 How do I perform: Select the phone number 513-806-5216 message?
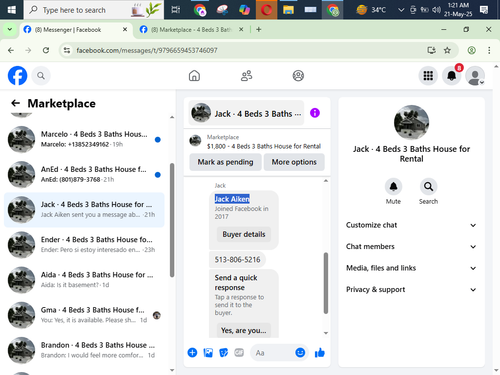click(x=237, y=260)
